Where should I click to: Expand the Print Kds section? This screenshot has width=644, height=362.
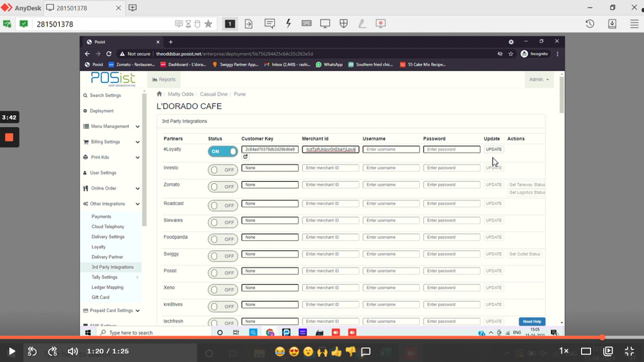(x=111, y=157)
